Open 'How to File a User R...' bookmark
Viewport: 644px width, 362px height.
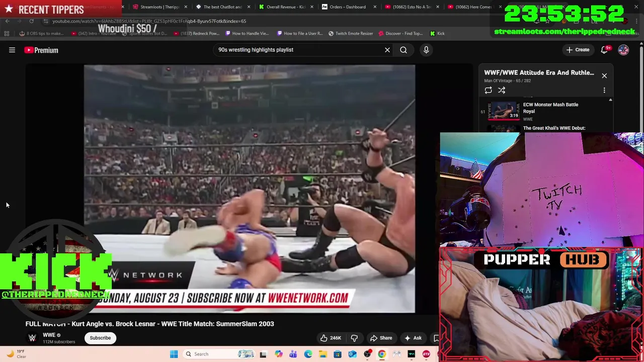point(299,34)
